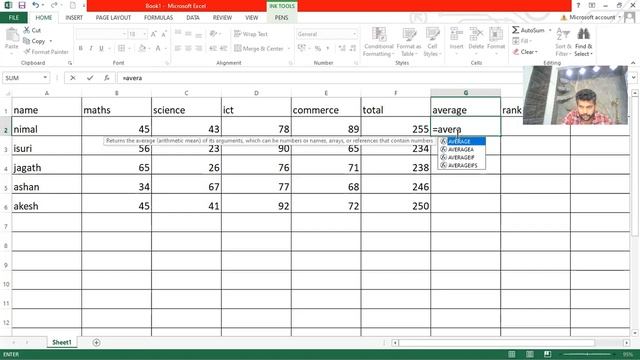Click the zoom slider in status bar
Image resolution: width=640 pixels, height=360 pixels.
587,354
